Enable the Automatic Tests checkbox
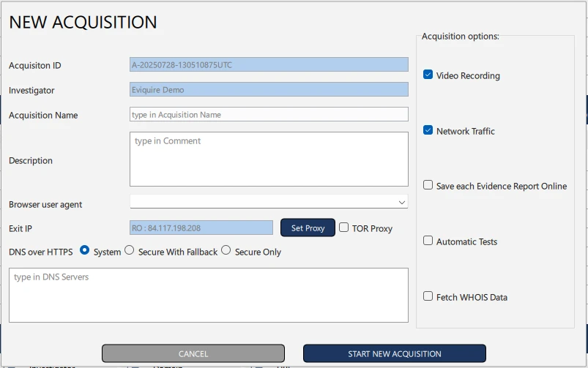 coord(428,241)
